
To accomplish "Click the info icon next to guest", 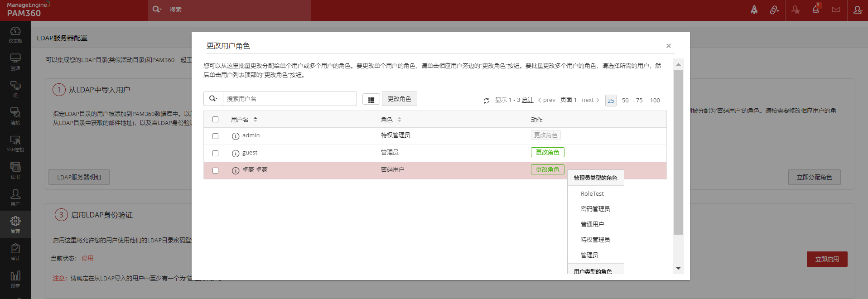I will pos(235,153).
